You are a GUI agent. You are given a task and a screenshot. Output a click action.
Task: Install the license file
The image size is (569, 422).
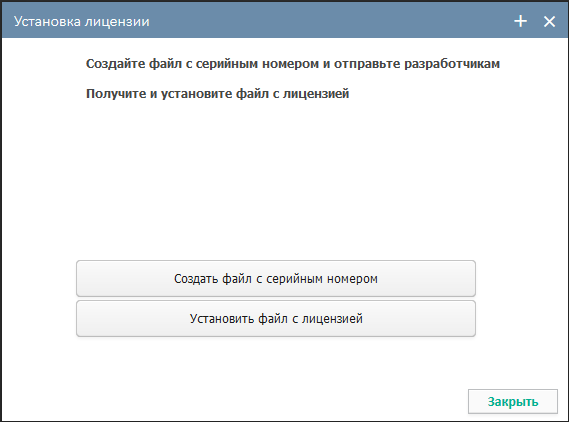coord(276,319)
